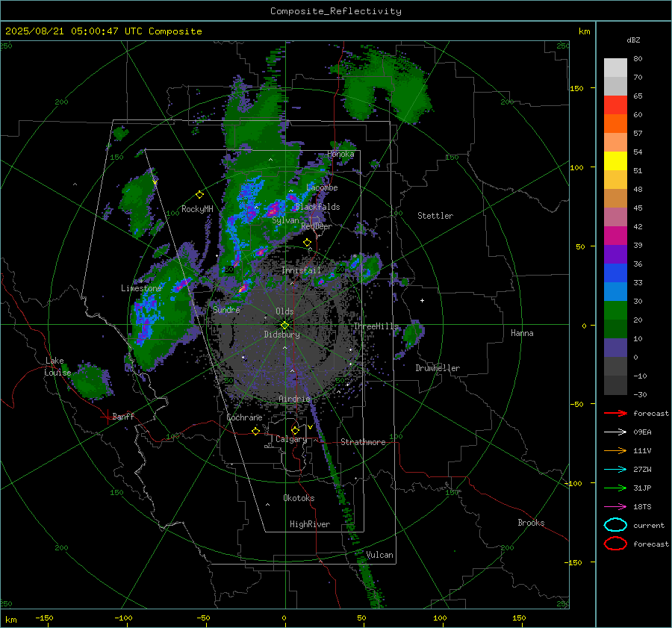This screenshot has width=672, height=628.
Task: Click the yellow 51 dBZ legend swatch
Action: pyautogui.click(x=615, y=161)
